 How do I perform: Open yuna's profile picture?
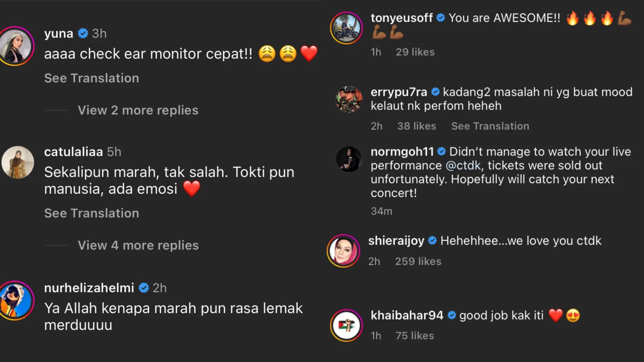tap(16, 46)
